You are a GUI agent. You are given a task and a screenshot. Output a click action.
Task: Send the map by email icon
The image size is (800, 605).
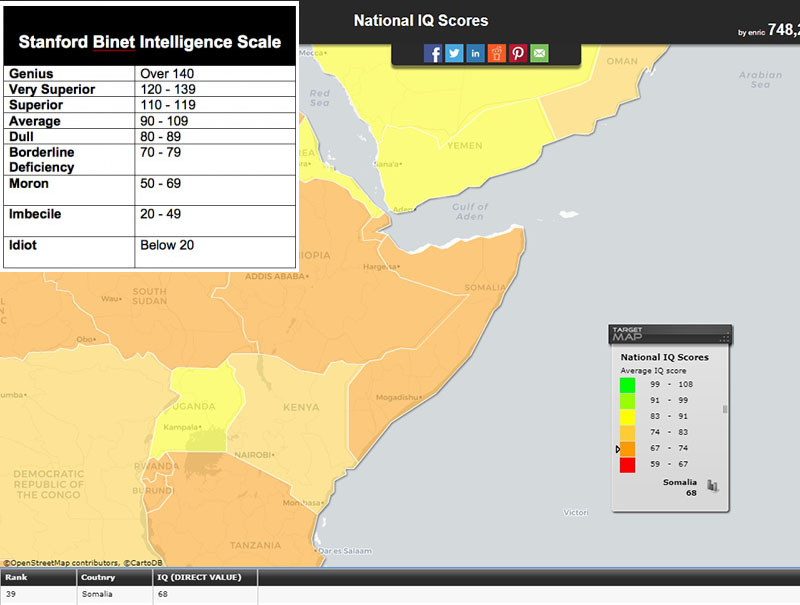tap(540, 54)
